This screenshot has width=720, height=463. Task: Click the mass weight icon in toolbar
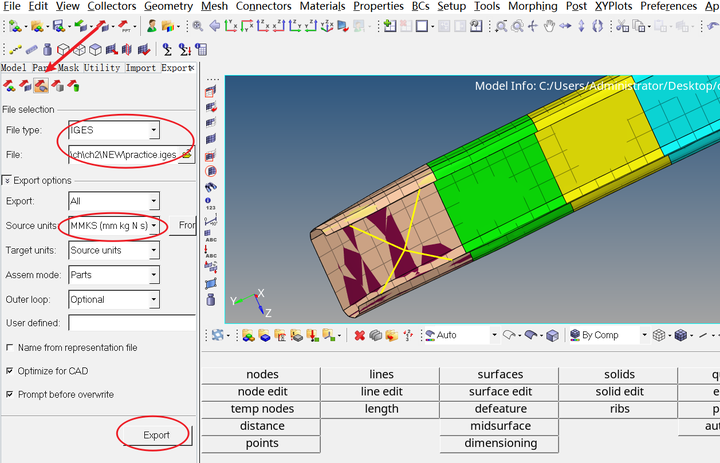pos(47,49)
